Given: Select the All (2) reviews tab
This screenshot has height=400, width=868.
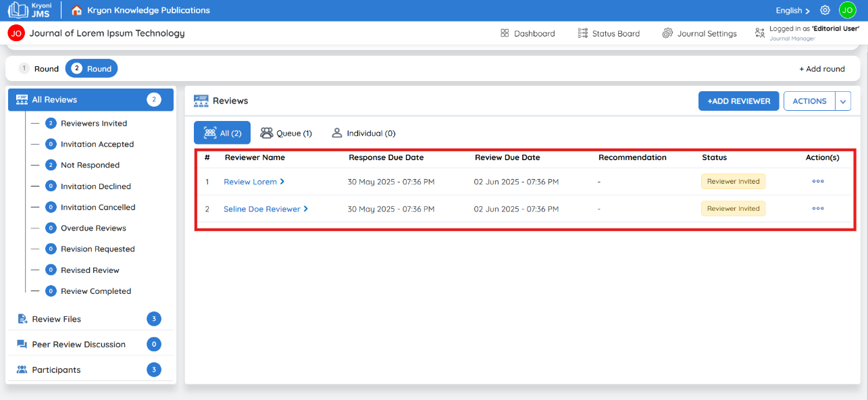Looking at the screenshot, I should click(x=222, y=133).
